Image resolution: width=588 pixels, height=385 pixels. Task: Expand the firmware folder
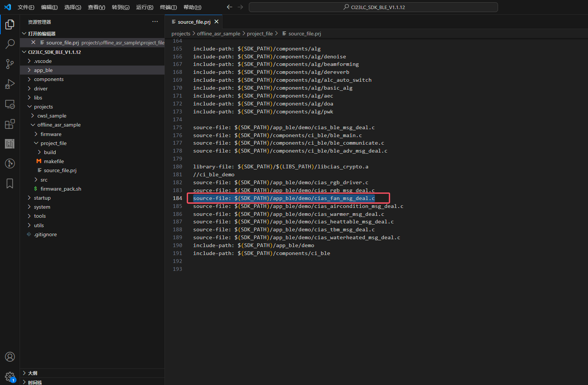click(x=92, y=134)
